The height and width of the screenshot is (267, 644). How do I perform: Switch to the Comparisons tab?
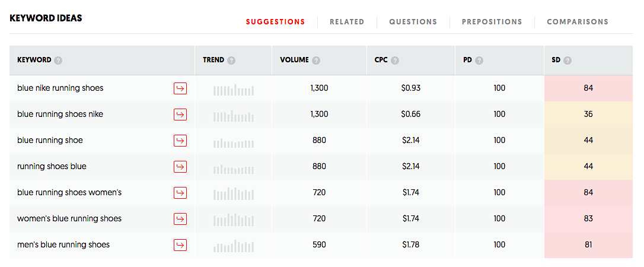point(577,22)
